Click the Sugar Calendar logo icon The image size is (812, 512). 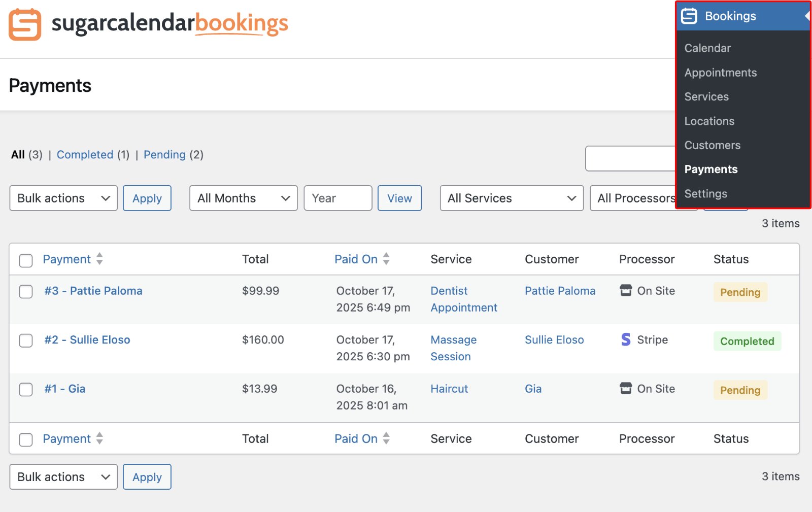point(25,24)
